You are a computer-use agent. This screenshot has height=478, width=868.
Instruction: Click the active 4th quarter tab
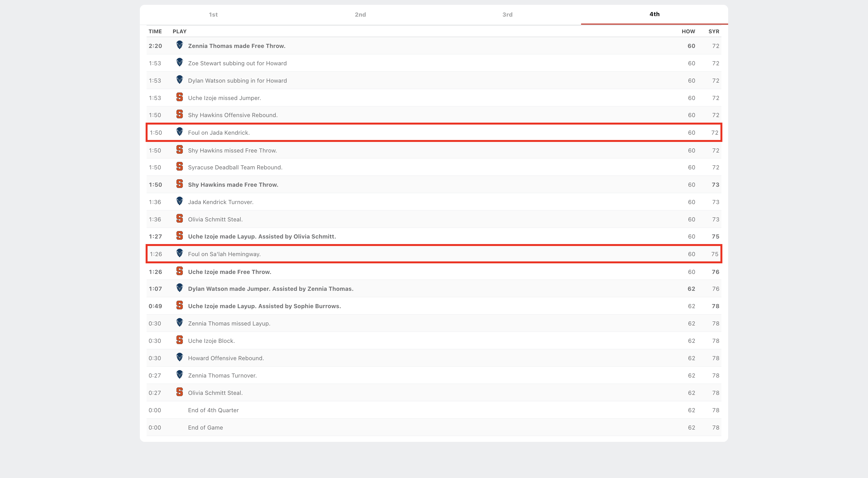pos(654,14)
